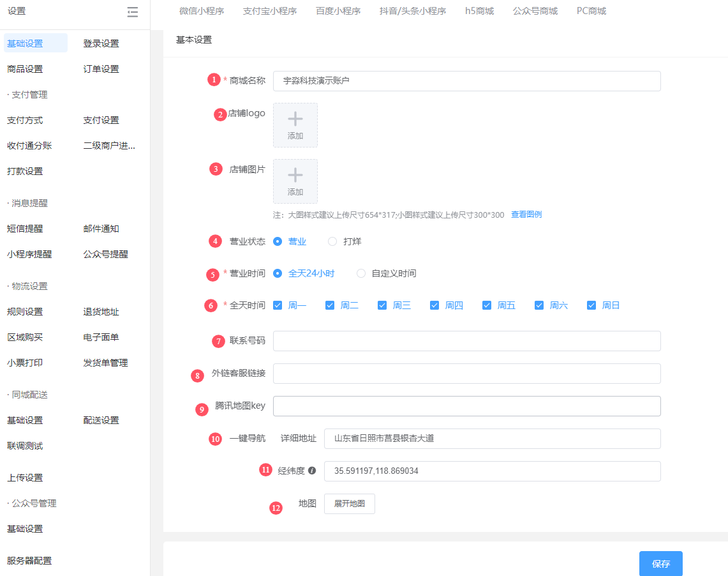Uncheck 周三 checkbox
The width and height of the screenshot is (728, 576).
click(x=382, y=305)
